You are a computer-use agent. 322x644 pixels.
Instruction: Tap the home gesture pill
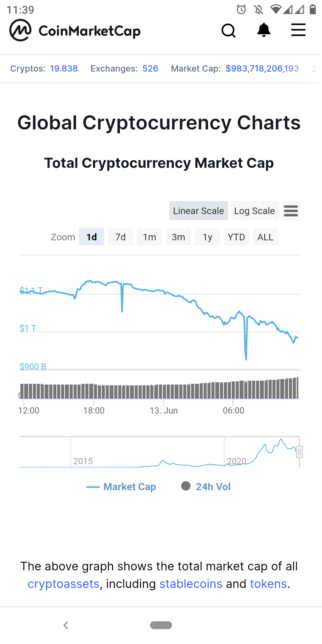(x=161, y=625)
